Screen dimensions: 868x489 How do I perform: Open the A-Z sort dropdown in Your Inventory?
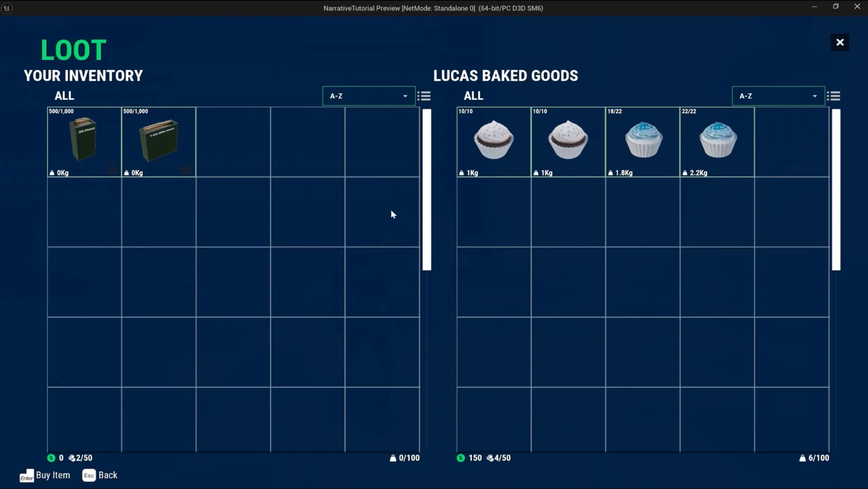pyautogui.click(x=369, y=96)
